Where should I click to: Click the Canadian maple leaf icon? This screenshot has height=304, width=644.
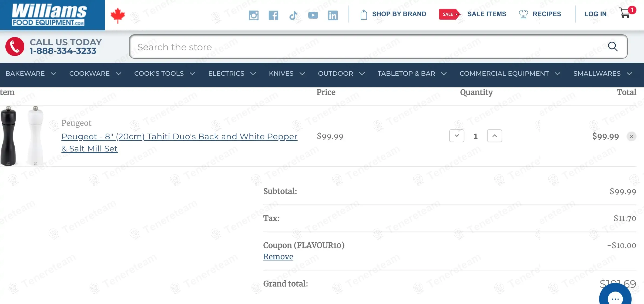tap(118, 15)
